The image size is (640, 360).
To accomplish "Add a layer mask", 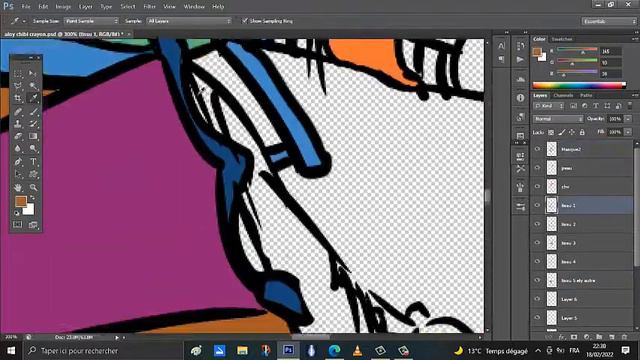I will point(574,337).
